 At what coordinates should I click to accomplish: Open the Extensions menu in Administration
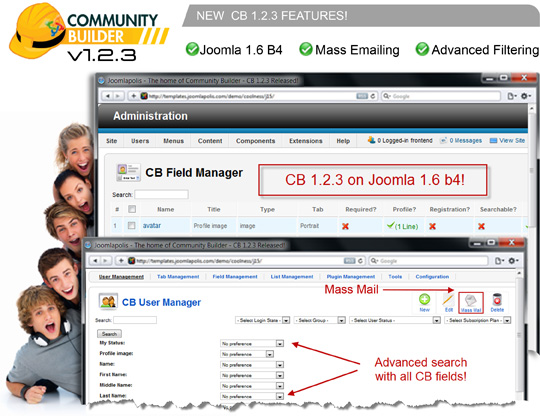click(x=306, y=141)
